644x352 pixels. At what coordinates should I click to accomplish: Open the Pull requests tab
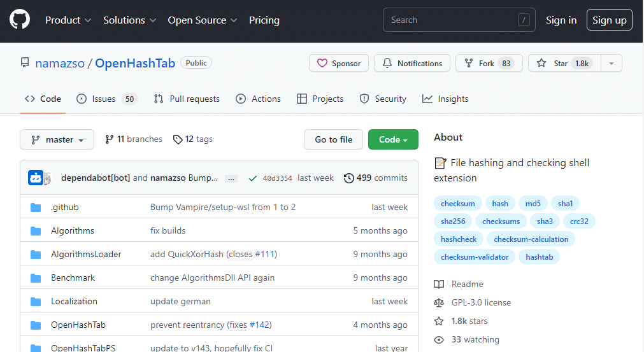click(187, 99)
